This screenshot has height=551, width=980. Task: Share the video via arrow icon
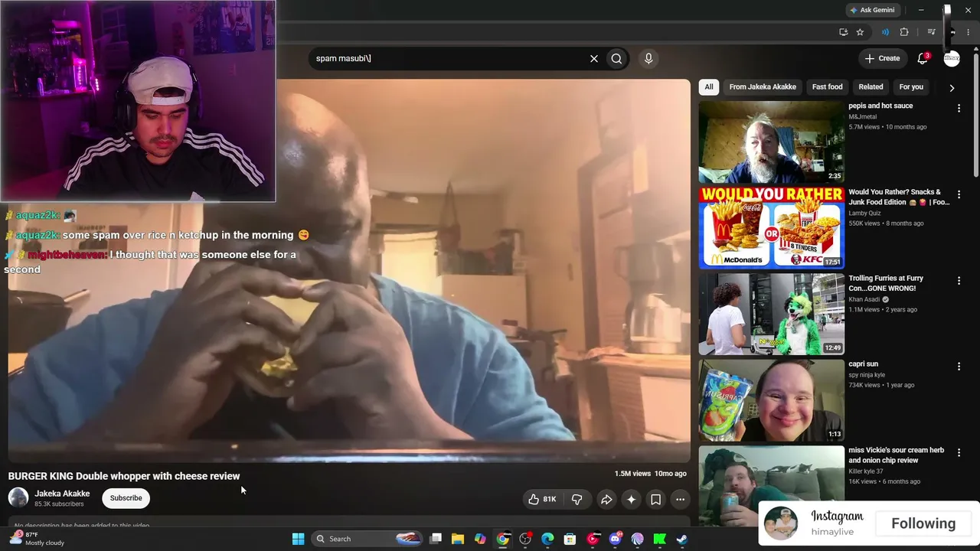point(606,500)
